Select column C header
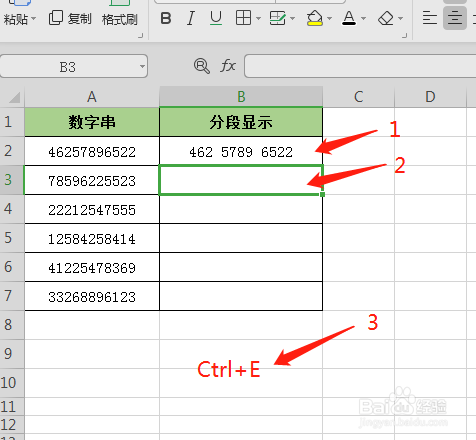 (x=359, y=97)
